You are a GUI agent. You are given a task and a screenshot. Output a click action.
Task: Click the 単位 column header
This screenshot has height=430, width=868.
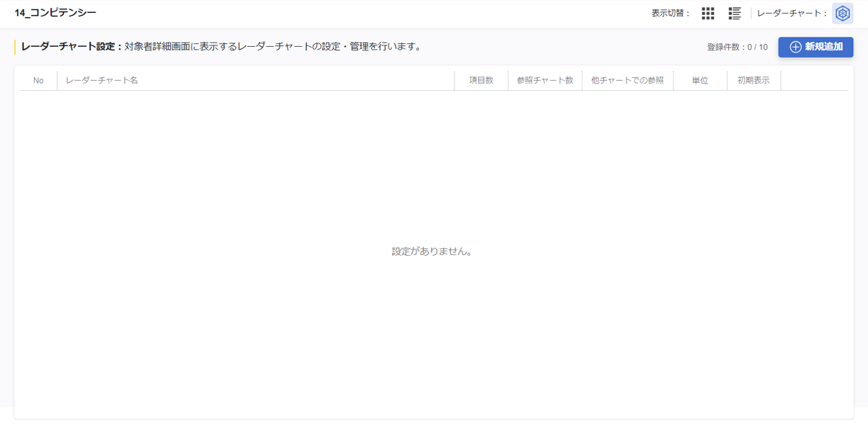point(701,80)
